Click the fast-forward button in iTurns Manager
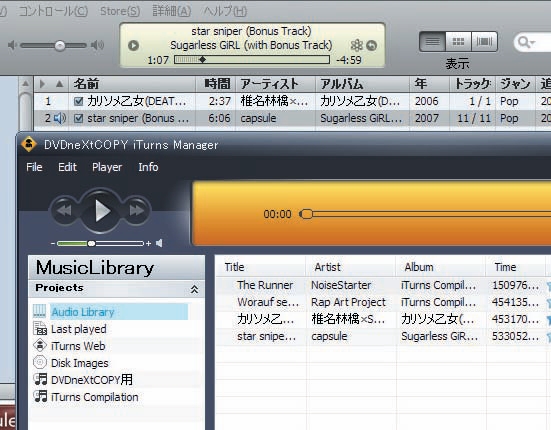 coord(137,210)
